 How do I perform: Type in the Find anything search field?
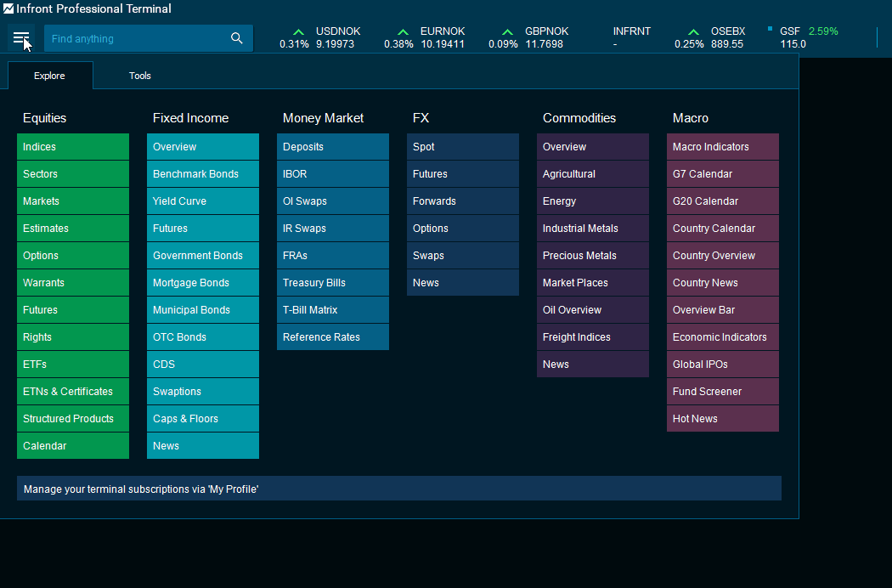click(x=136, y=38)
